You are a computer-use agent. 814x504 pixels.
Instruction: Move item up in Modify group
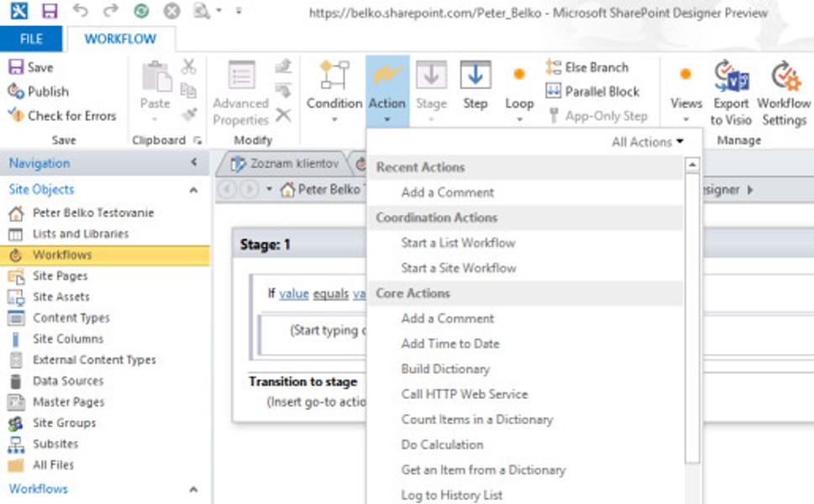pos(283,66)
